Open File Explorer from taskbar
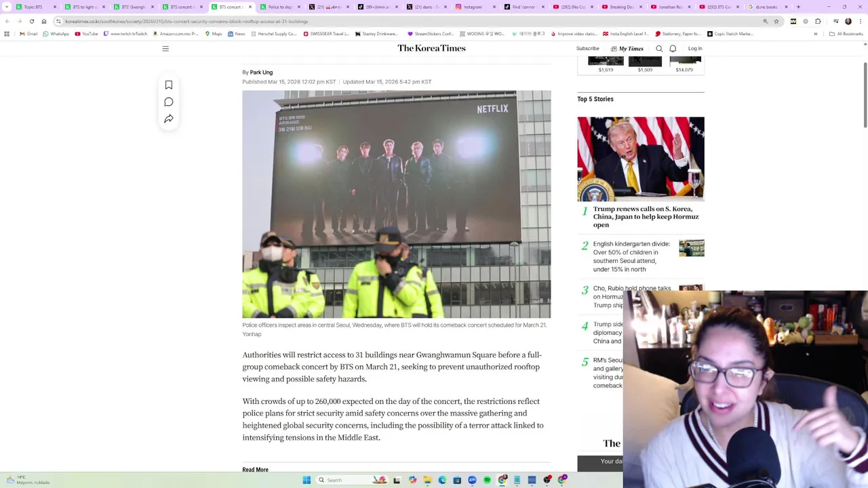Screen dimensions: 868x488 [427, 480]
